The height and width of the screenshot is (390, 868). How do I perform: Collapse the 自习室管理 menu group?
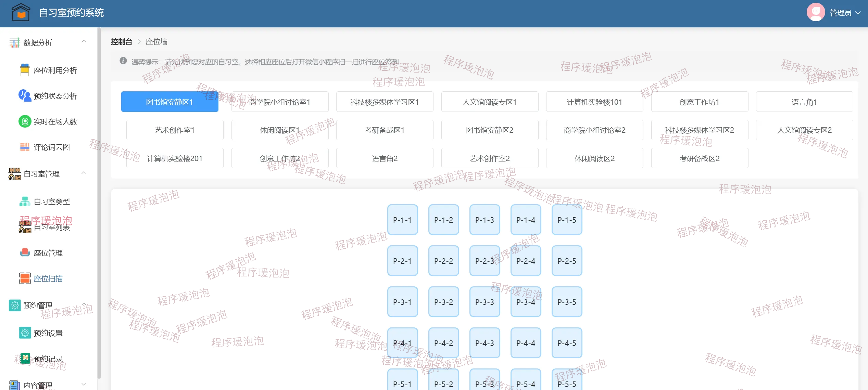pos(84,173)
